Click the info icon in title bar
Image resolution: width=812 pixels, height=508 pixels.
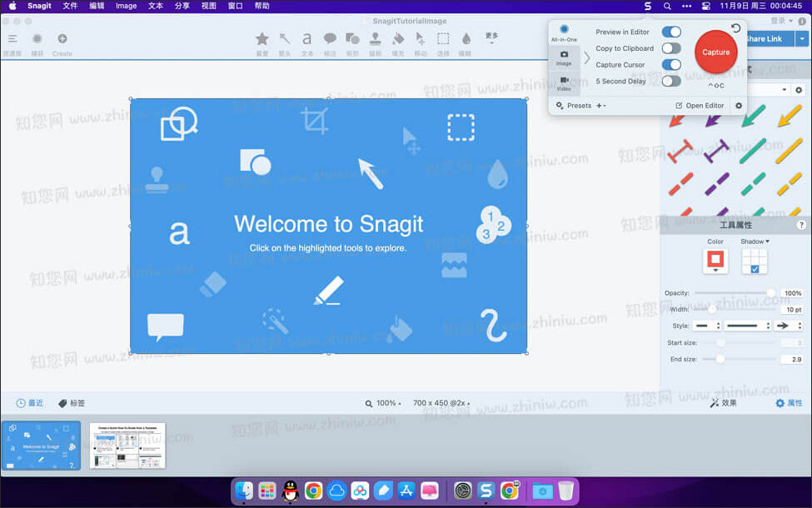click(802, 21)
